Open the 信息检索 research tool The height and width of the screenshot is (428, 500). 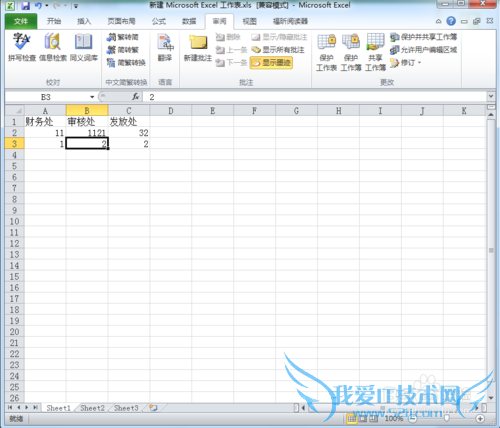coord(53,47)
